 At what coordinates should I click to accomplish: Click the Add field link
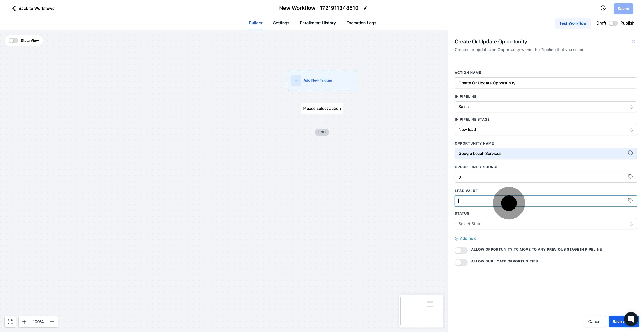pyautogui.click(x=466, y=238)
